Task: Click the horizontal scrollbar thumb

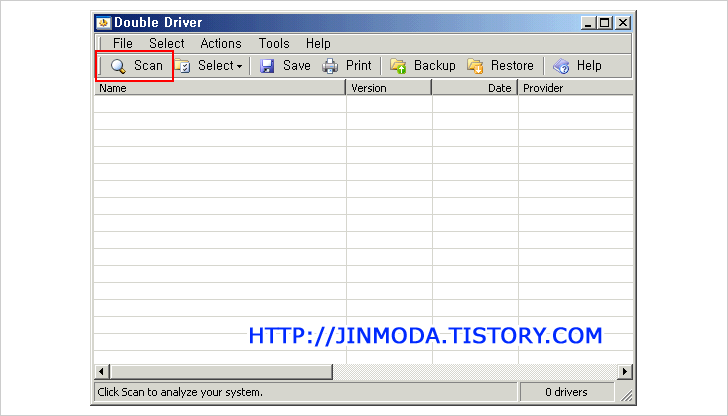Action: (221, 371)
